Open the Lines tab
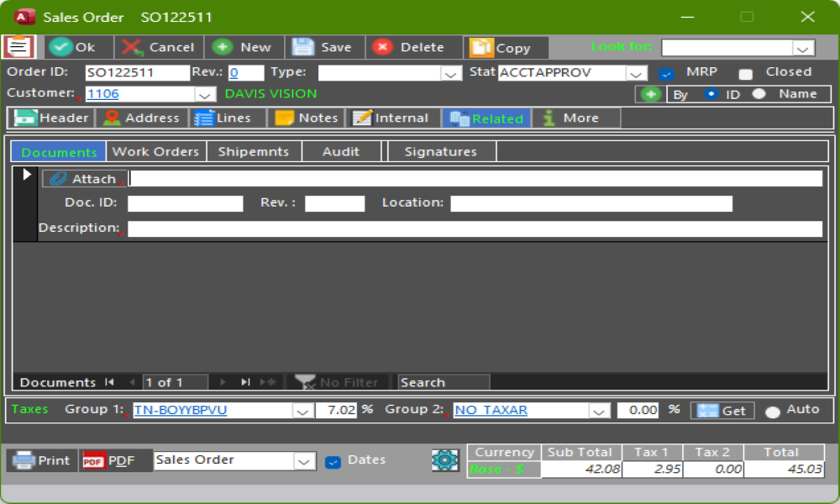 pos(223,118)
